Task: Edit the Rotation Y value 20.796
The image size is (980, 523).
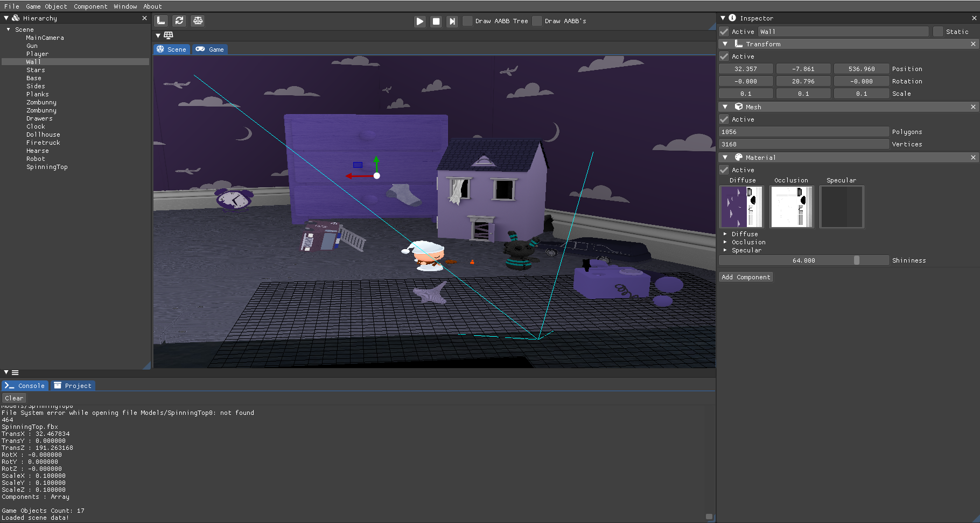Action: (x=803, y=81)
